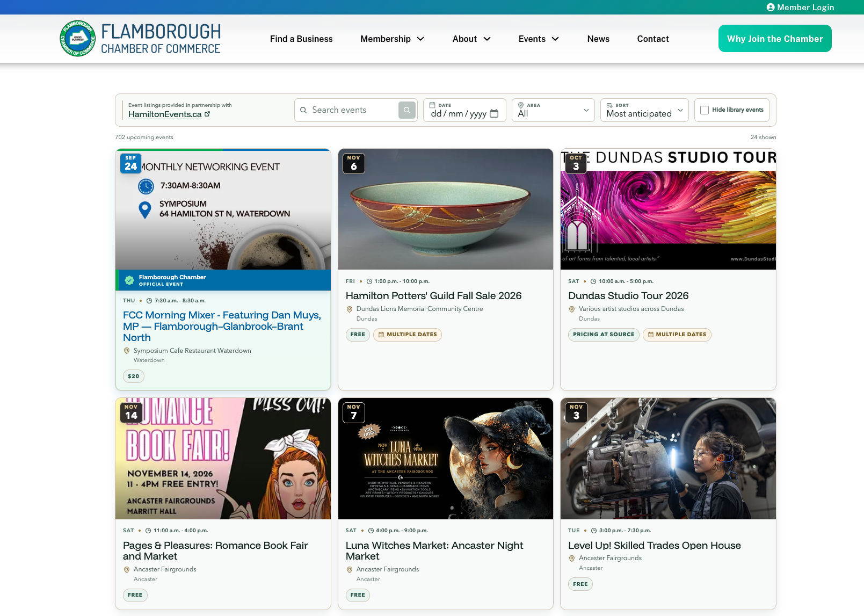864x616 pixels.
Task: Click the Skilled Trades mechanic photo
Action: point(668,459)
